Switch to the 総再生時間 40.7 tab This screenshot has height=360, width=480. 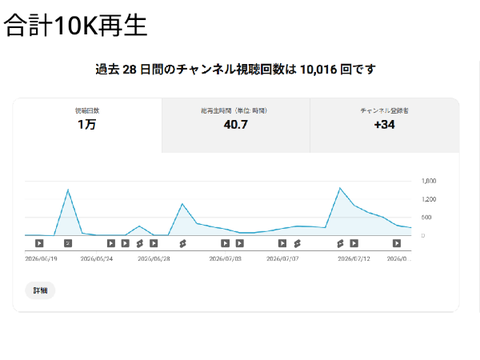[236, 125]
